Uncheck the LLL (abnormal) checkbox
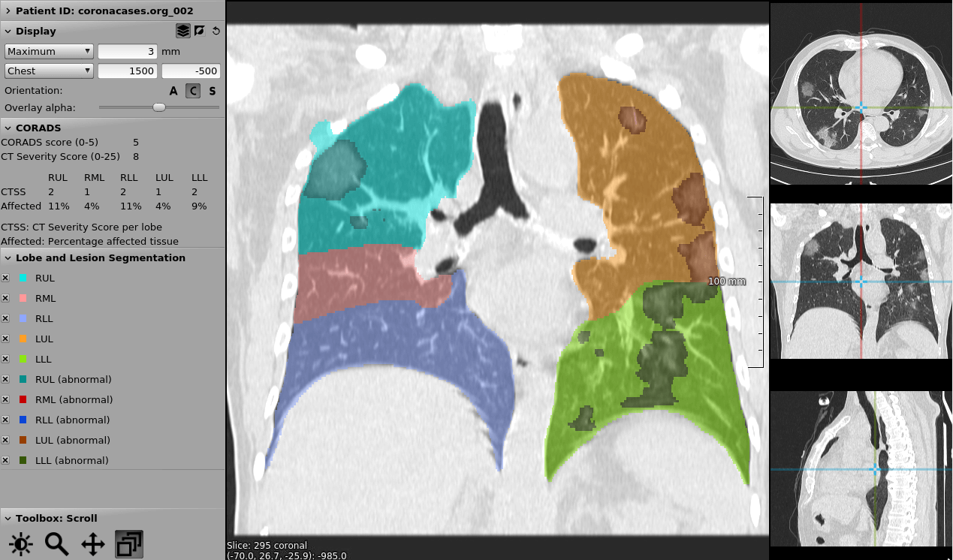 coord(5,460)
